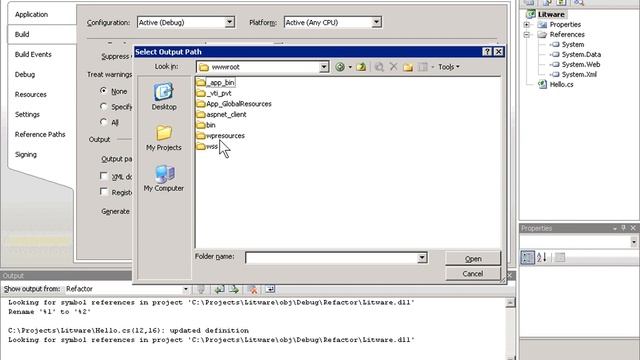Open the Platform dropdown
This screenshot has width=640, height=360.
tap(376, 22)
